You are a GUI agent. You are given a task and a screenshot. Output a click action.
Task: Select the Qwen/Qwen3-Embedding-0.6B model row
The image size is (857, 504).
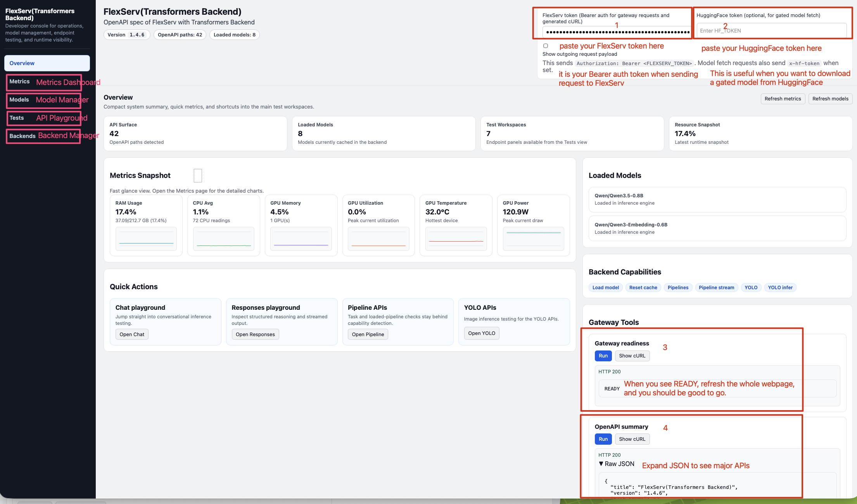pyautogui.click(x=717, y=228)
